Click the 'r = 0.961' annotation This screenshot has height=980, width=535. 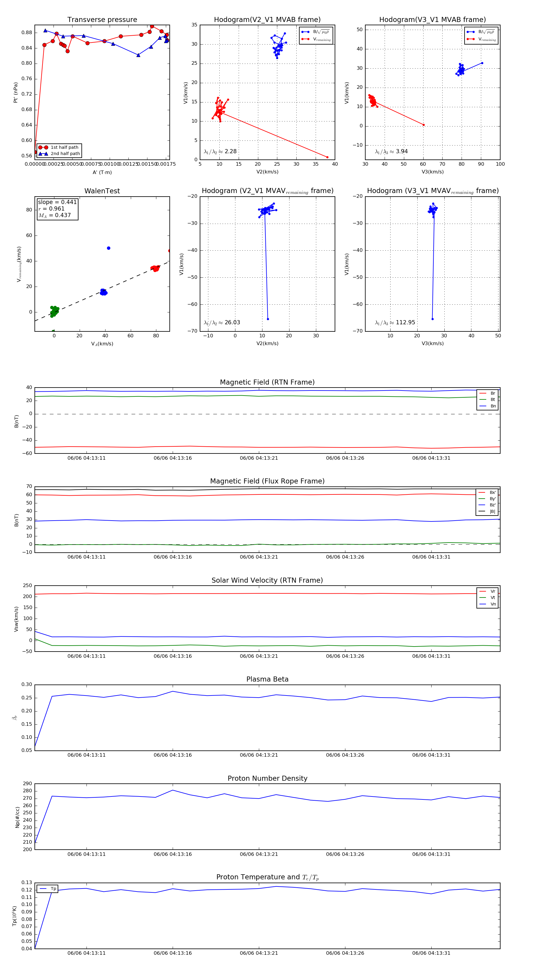[x=51, y=208]
